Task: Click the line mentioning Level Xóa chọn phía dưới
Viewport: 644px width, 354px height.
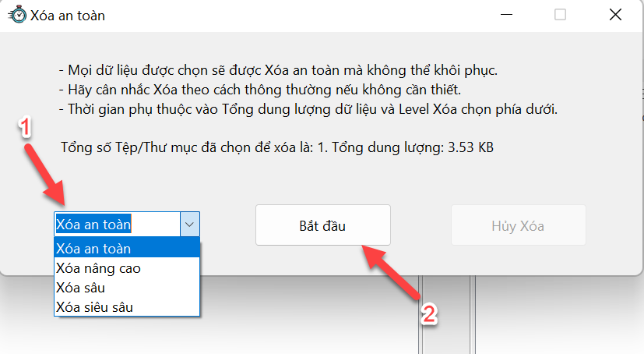Action: (308, 109)
